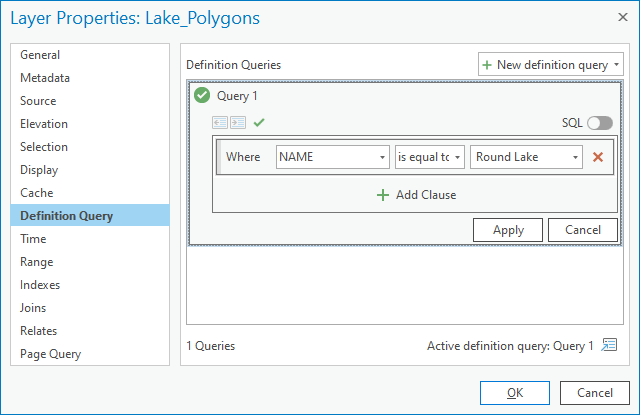Cancel the Query 1 clause edits
640x415 pixels.
point(582,230)
